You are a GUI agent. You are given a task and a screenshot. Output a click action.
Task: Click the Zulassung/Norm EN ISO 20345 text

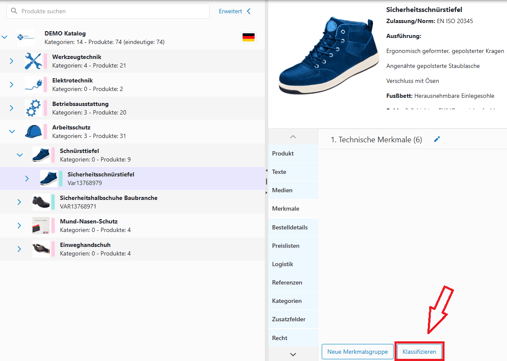coord(429,21)
